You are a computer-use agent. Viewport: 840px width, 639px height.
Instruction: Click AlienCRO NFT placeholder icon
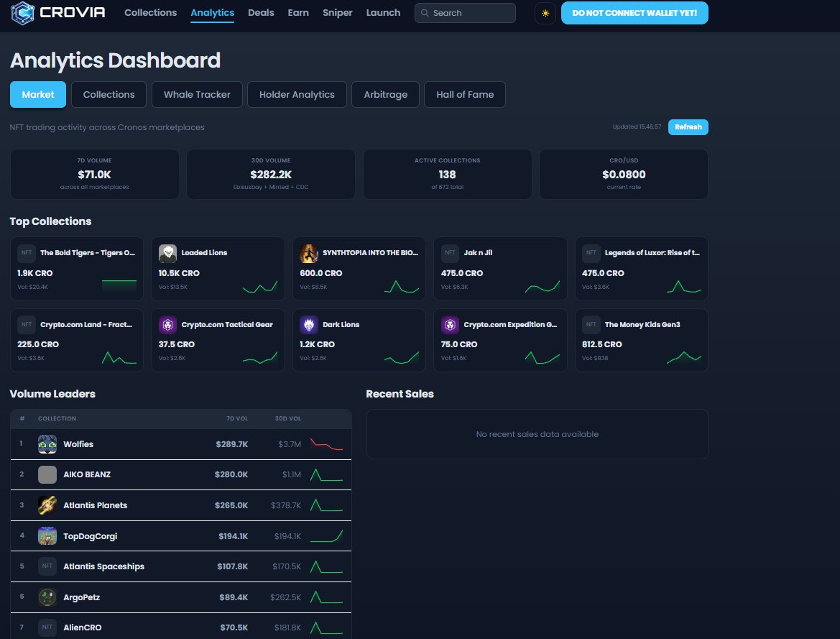pos(47,627)
